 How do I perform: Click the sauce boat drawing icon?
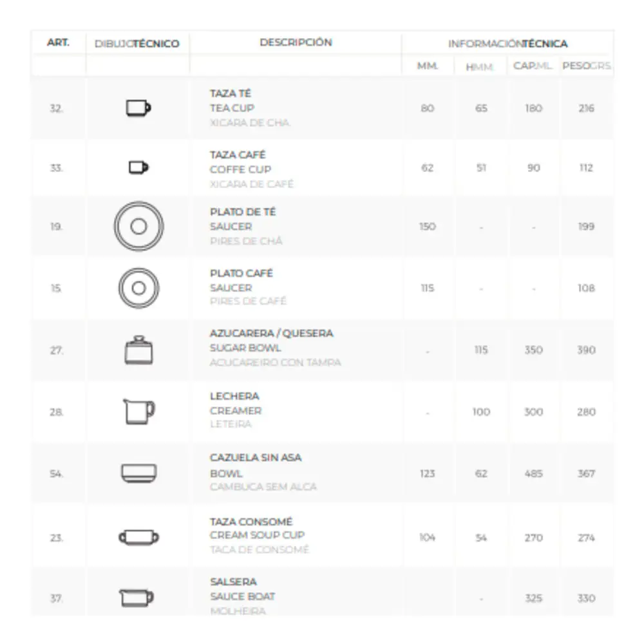coord(137,598)
